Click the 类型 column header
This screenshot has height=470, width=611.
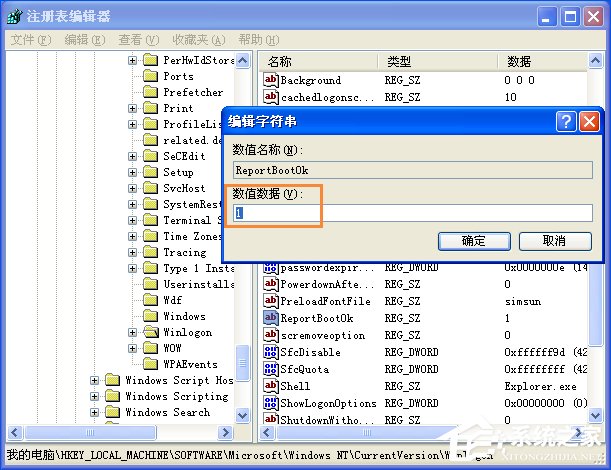click(437, 61)
